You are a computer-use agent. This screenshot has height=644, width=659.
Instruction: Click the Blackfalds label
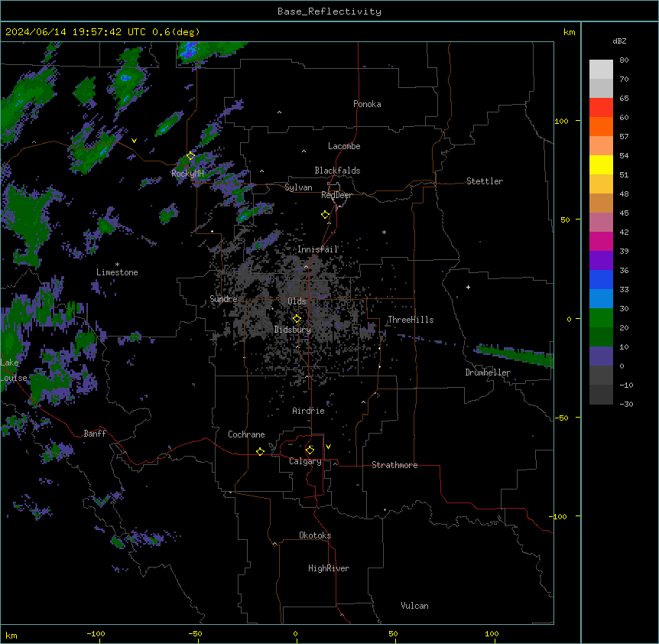click(x=337, y=171)
